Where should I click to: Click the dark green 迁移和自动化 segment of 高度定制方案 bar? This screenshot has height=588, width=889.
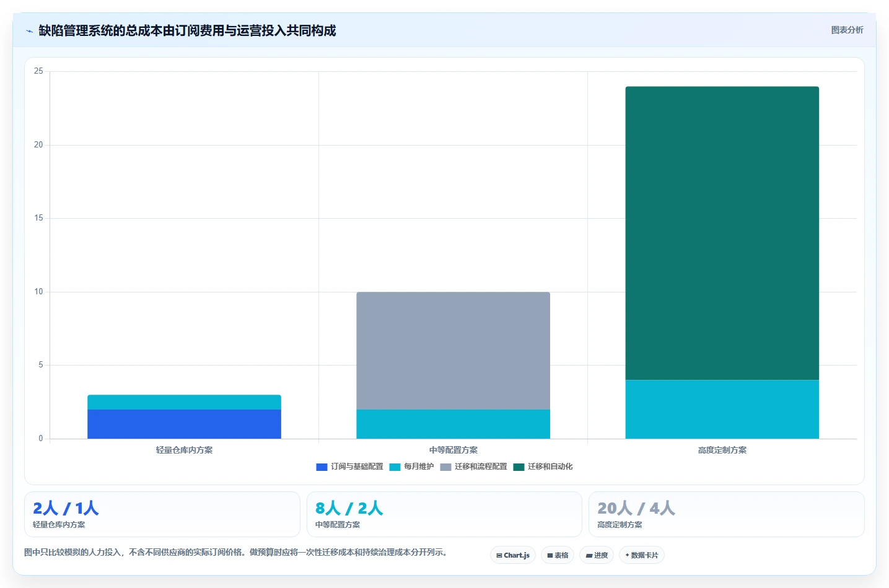coord(722,233)
